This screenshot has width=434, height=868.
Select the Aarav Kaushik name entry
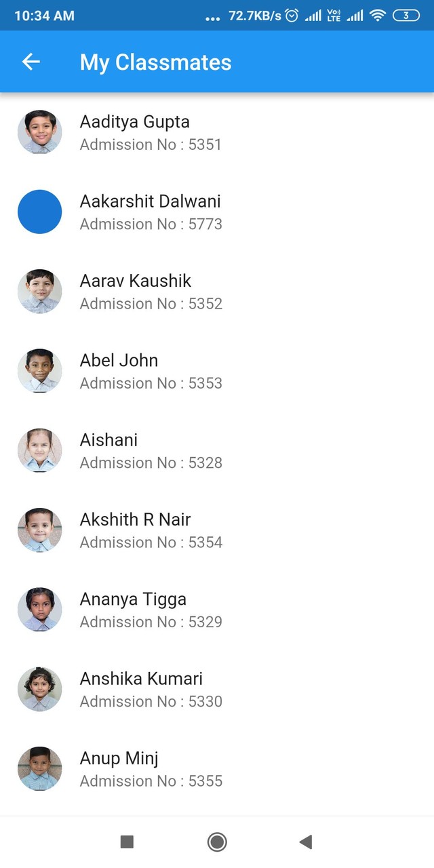[136, 281]
